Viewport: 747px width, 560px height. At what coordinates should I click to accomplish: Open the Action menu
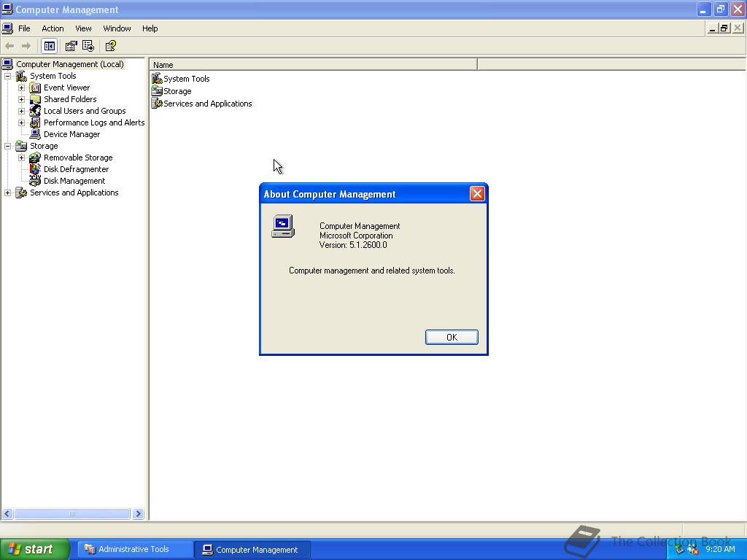click(x=53, y=28)
